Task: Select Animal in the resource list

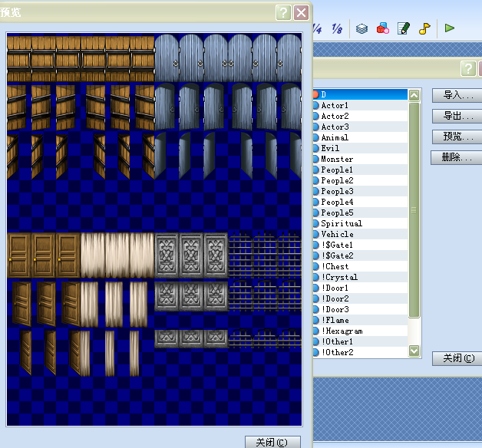Action: [x=360, y=137]
